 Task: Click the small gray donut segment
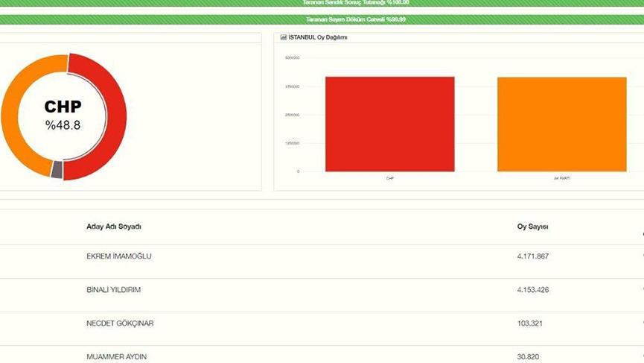click(x=57, y=170)
